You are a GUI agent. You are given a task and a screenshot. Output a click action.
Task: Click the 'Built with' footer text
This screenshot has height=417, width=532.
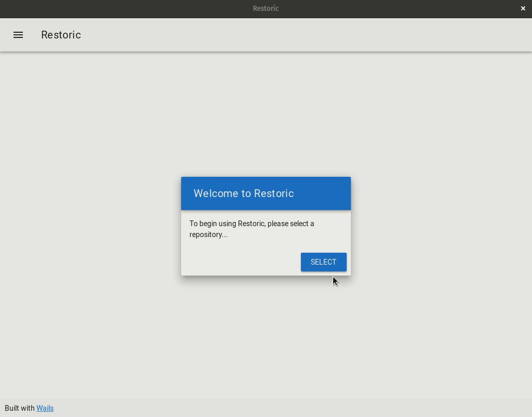[20, 408]
